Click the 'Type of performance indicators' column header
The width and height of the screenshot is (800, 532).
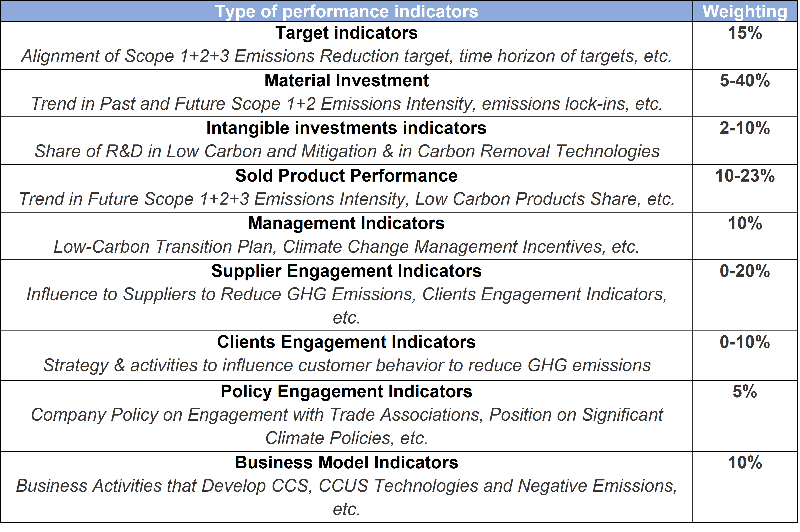(346, 11)
